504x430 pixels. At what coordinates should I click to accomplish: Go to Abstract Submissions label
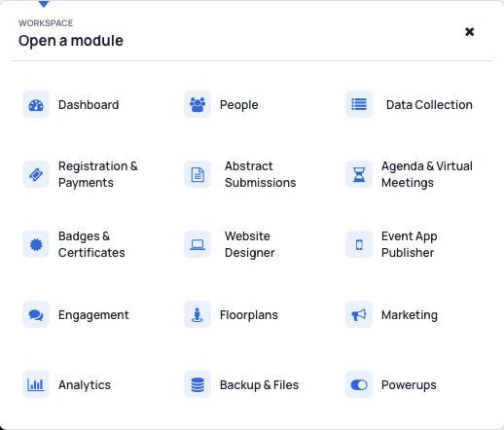point(261,174)
